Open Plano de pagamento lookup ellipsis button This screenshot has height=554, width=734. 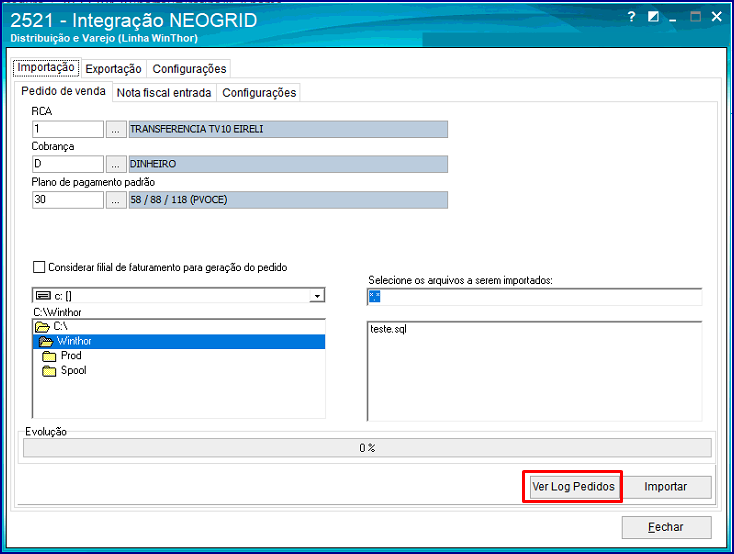116,200
